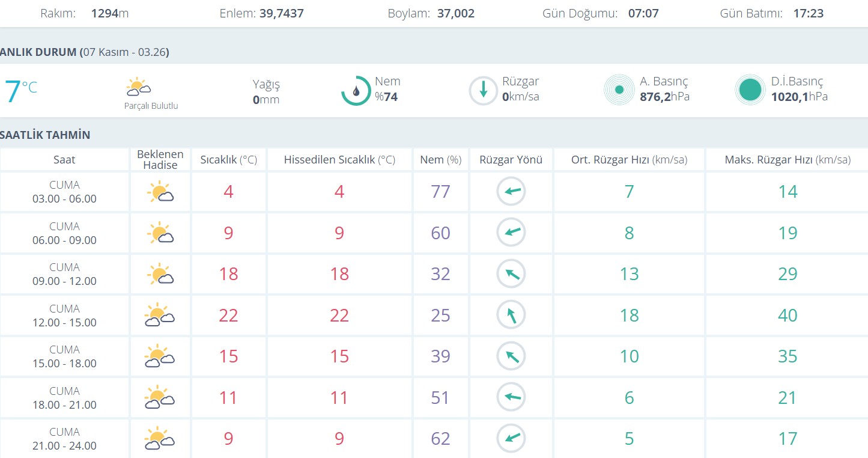Click the Beklenen Hadise column header
Viewport: 868px width, 458px height.
(x=160, y=160)
